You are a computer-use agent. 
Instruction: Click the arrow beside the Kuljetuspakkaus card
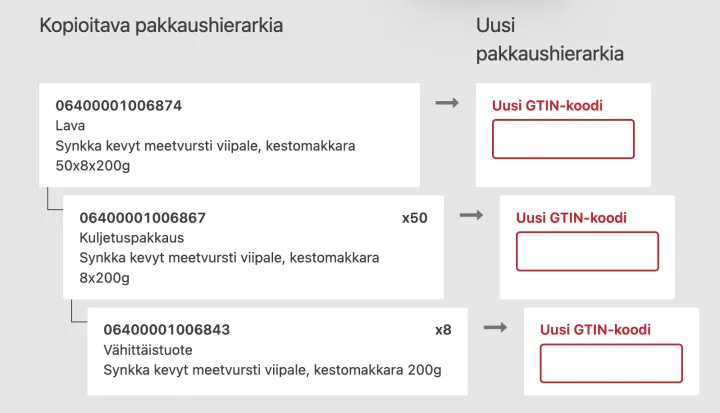(471, 215)
